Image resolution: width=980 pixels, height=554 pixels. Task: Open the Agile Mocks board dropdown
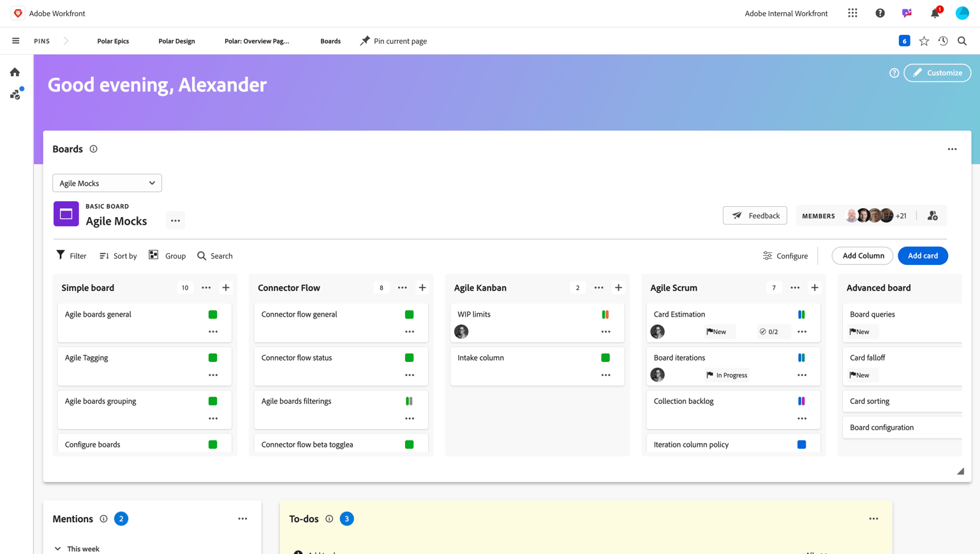click(107, 183)
